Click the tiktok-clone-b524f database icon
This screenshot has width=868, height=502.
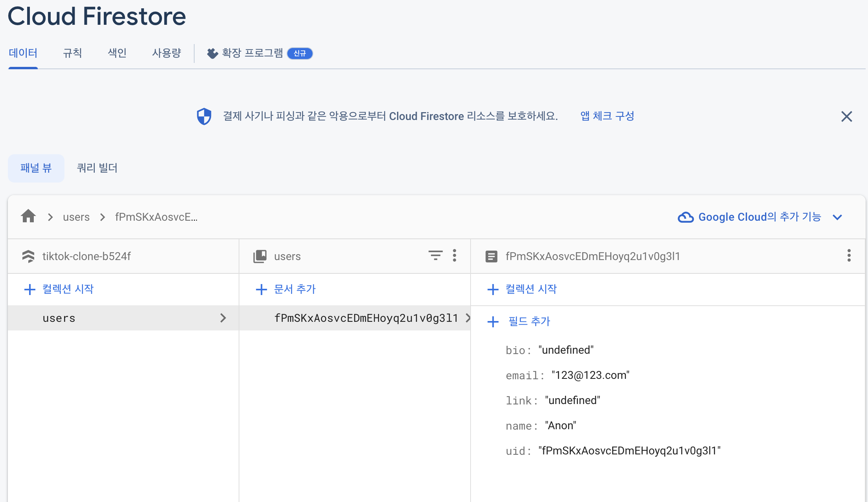click(x=28, y=256)
